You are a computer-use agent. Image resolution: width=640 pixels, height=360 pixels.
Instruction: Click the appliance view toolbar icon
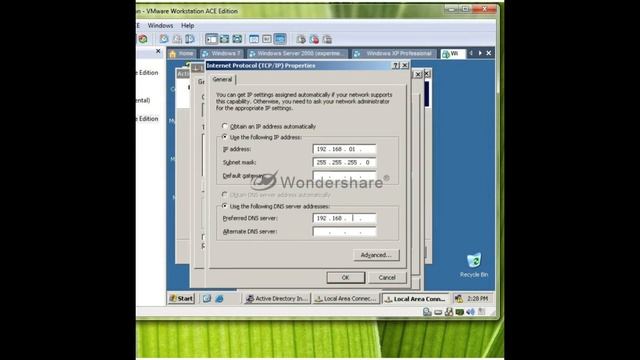pyautogui.click(x=267, y=39)
